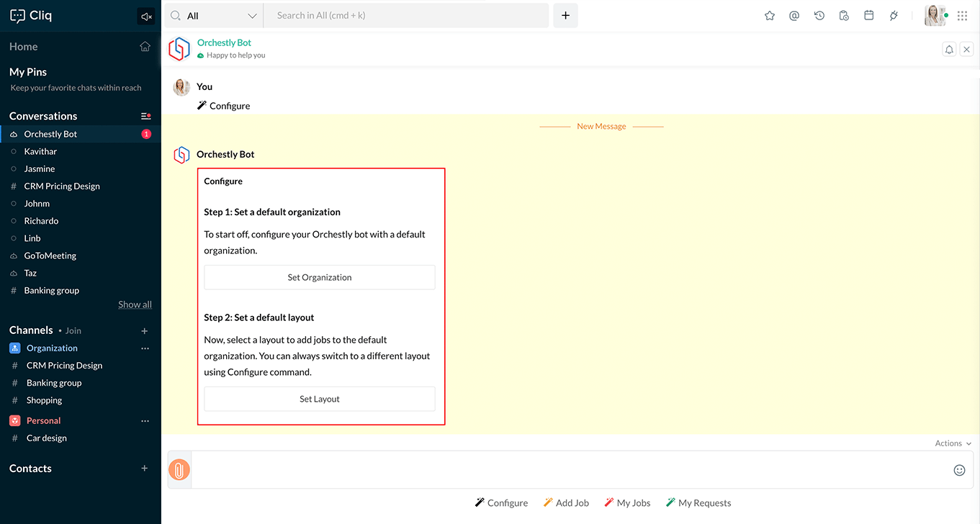980x524 pixels.
Task: Select the Organization channel category
Action: click(x=52, y=348)
